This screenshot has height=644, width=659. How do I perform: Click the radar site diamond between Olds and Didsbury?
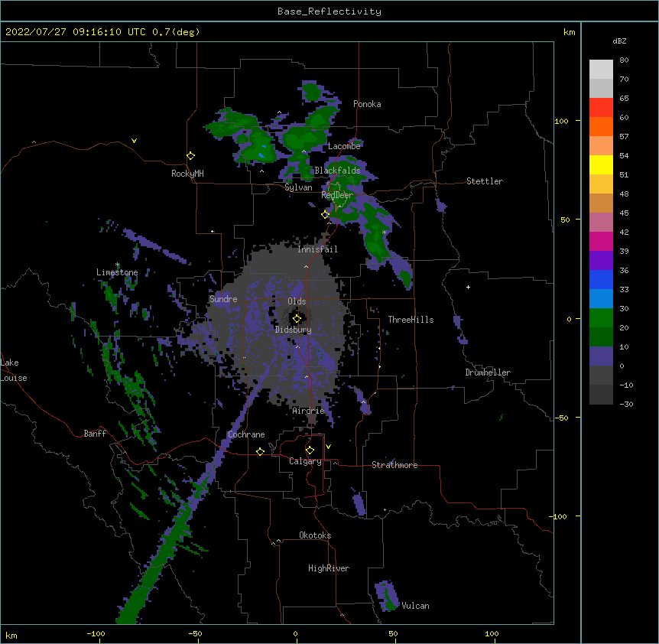[297, 319]
